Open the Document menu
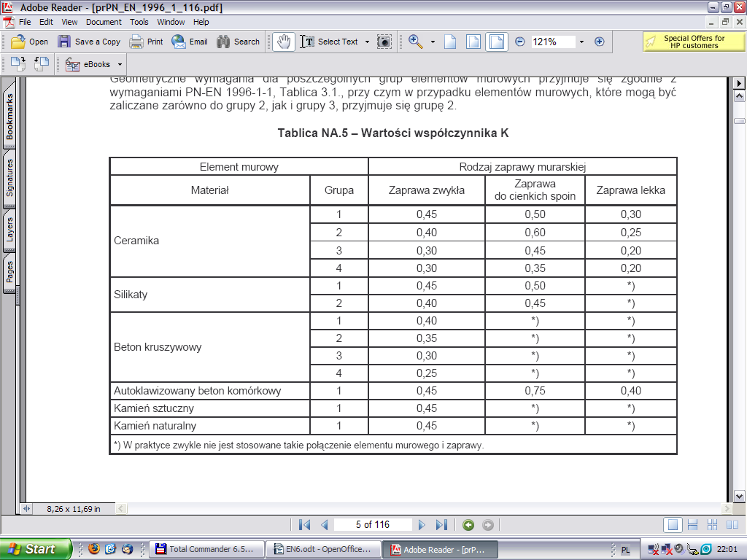 104,22
